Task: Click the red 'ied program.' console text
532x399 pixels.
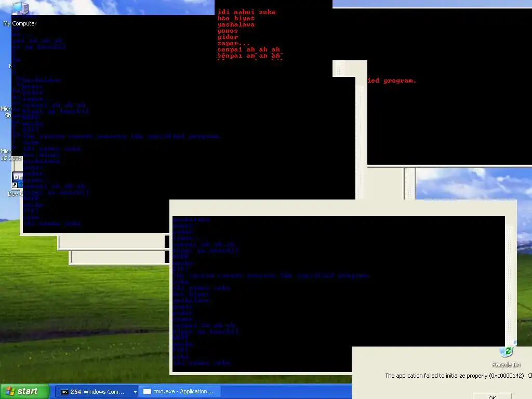Action: point(392,81)
